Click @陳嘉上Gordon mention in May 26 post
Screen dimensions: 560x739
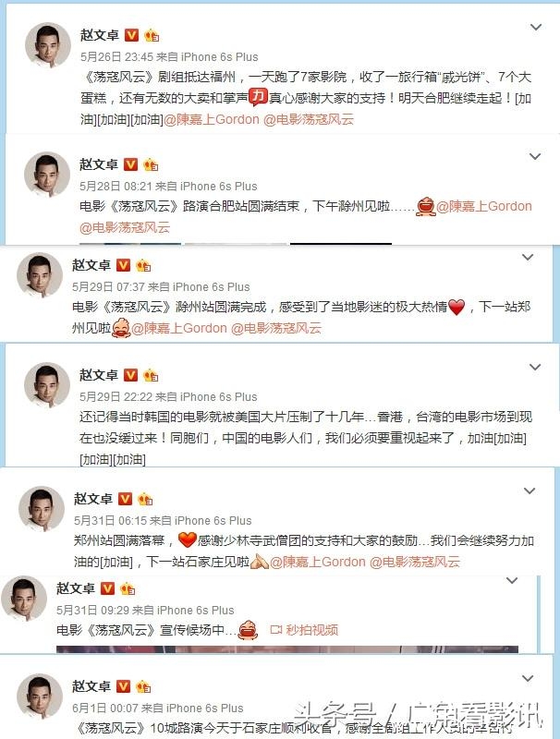click(212, 119)
